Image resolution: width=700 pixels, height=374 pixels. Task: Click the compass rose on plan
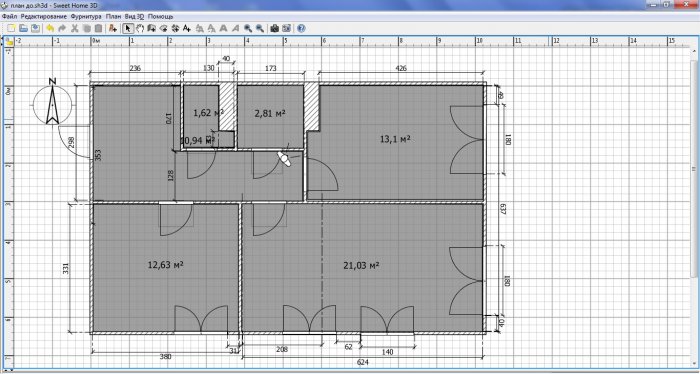(x=53, y=104)
